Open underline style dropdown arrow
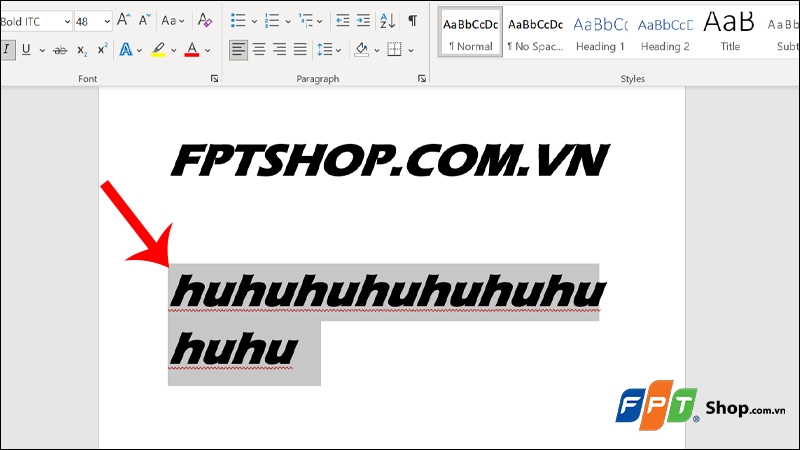The width and height of the screenshot is (800, 450). pyautogui.click(x=42, y=51)
